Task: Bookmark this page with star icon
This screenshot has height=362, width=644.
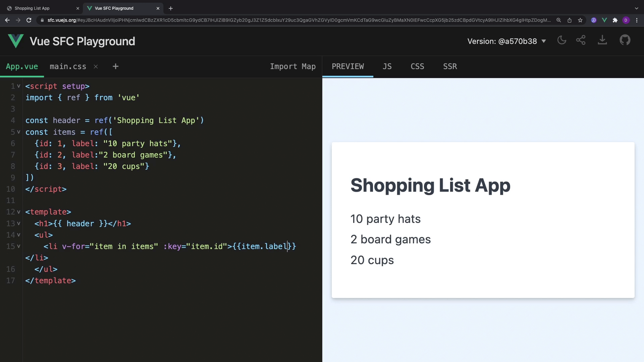Action: (x=580, y=20)
